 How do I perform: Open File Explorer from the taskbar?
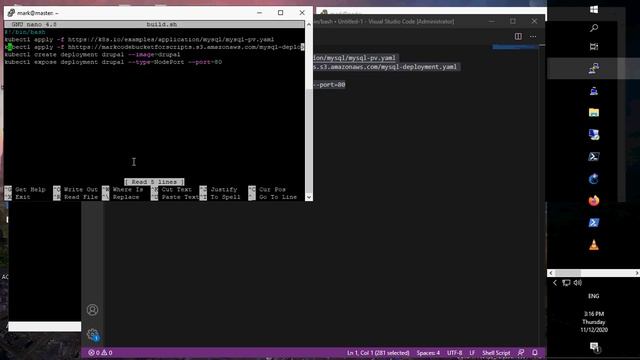[x=594, y=113]
